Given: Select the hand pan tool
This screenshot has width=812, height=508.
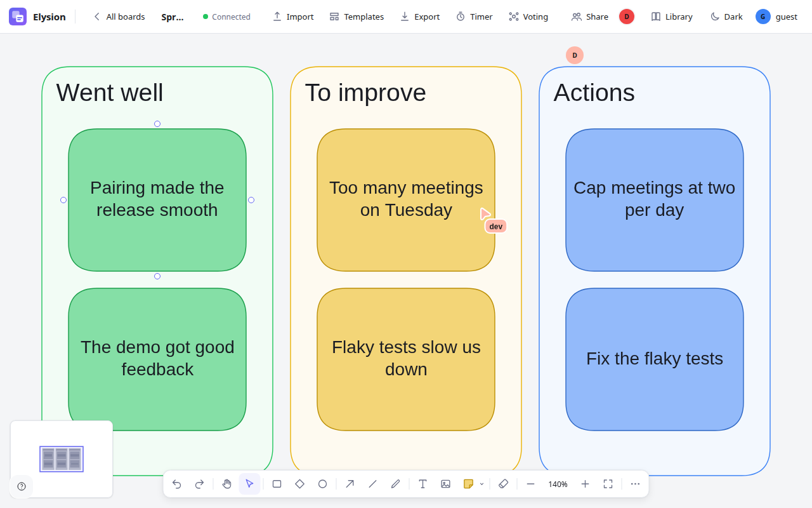Looking at the screenshot, I should point(226,484).
